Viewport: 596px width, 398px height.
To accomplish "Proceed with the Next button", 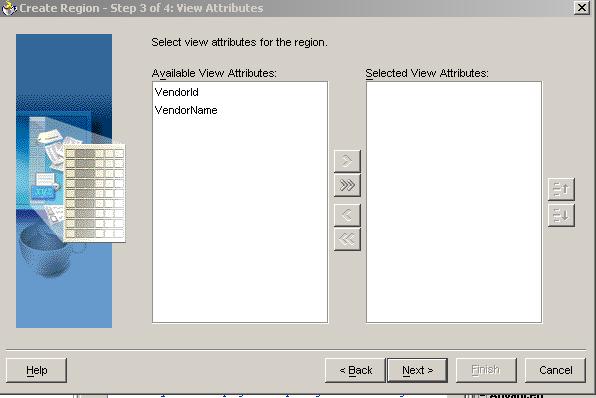I will pyautogui.click(x=417, y=370).
